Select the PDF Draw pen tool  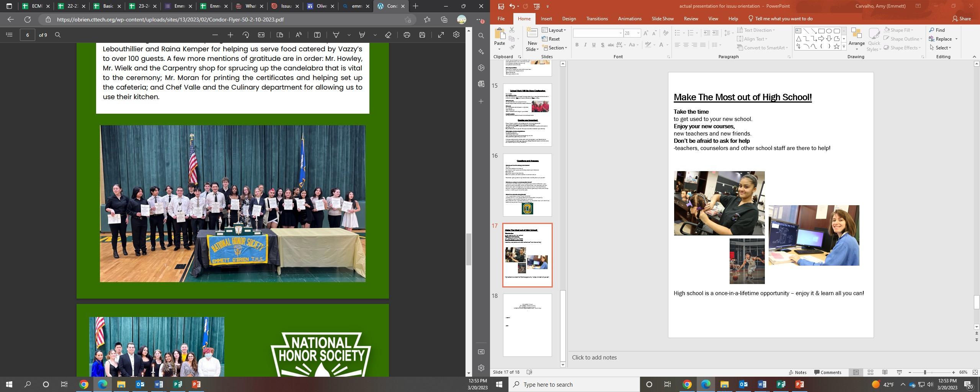pyautogui.click(x=336, y=35)
